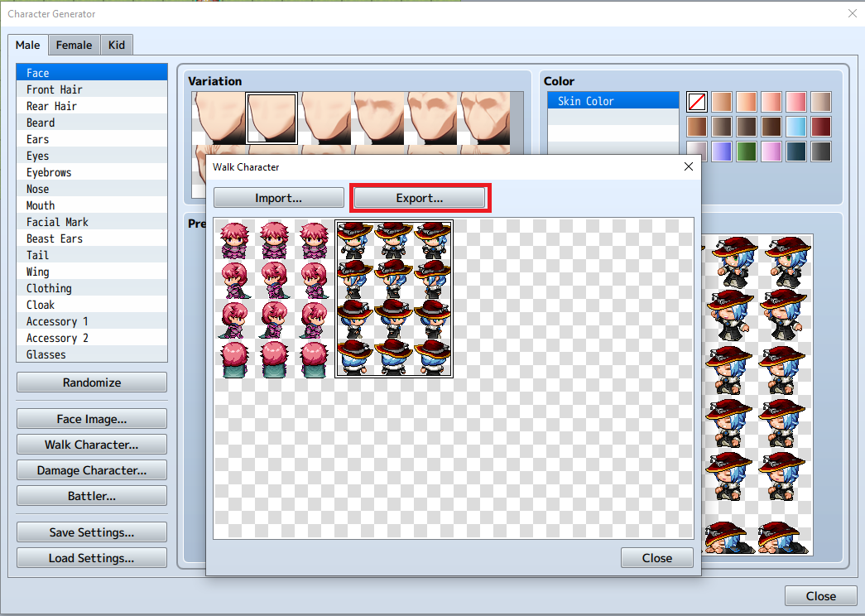Viewport: 865px width, 616px height.
Task: Open the Battler dialog
Action: [92, 496]
